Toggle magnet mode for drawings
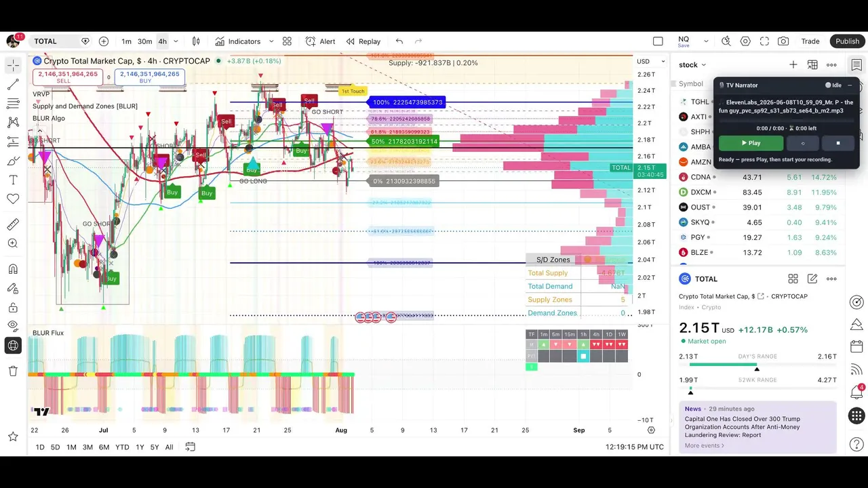This screenshot has height=488, width=868. click(x=13, y=269)
